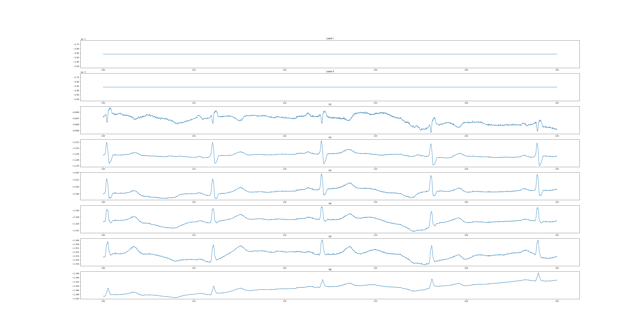Viewport: 644px width, 336px height.
Task: Click the 130 x-axis tick under V1
Action: [103, 136]
